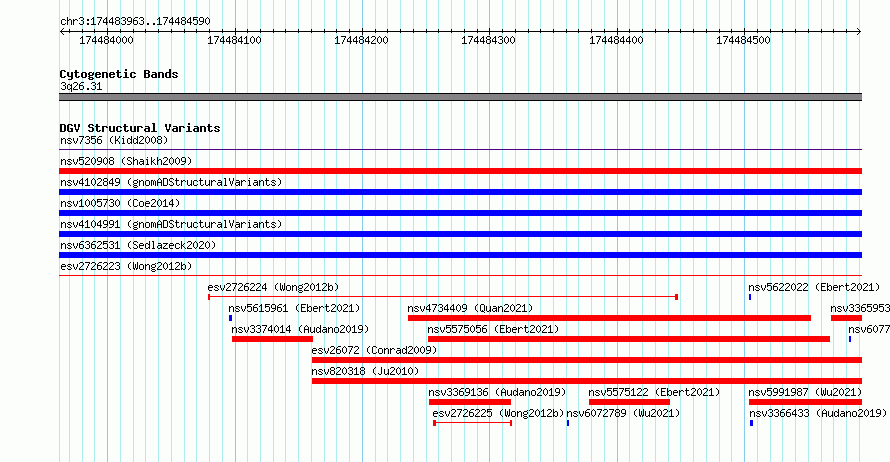
Task: Open the nsv5622022 (Ebert2021) label
Action: tap(814, 287)
